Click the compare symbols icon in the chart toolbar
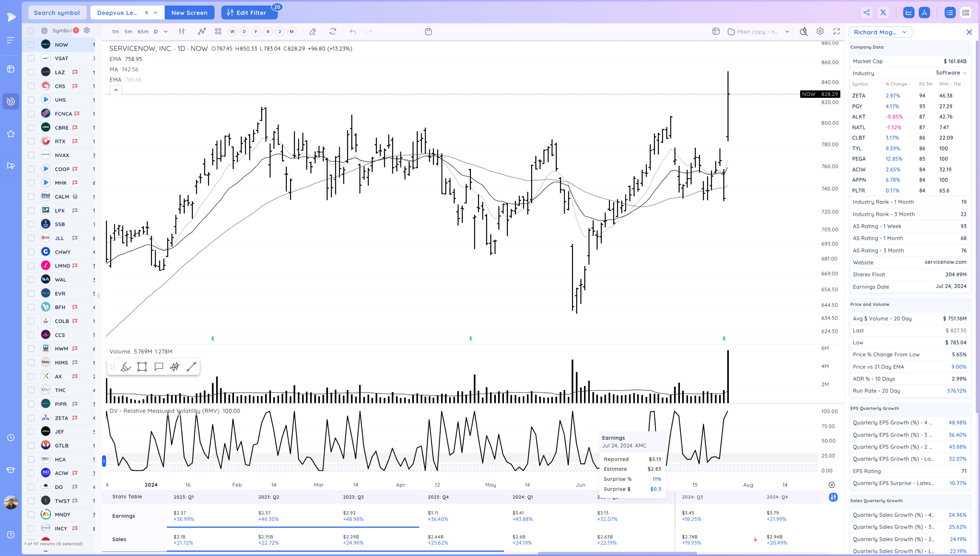The width and height of the screenshot is (980, 556). click(201, 32)
